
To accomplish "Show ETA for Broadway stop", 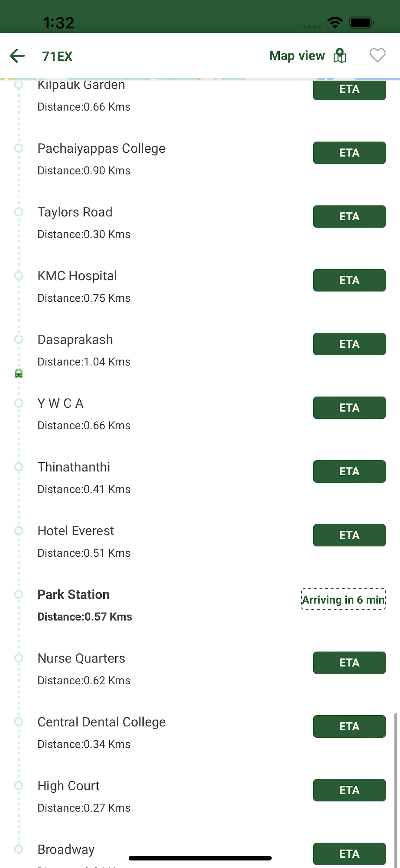I will point(349,854).
